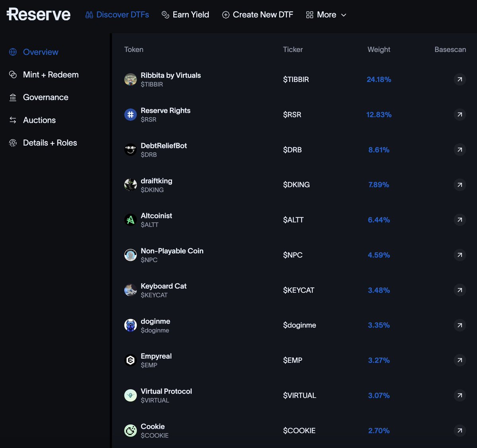This screenshot has width=477, height=448.
Task: Click the 3.35% weight value
Action: pyautogui.click(x=379, y=325)
